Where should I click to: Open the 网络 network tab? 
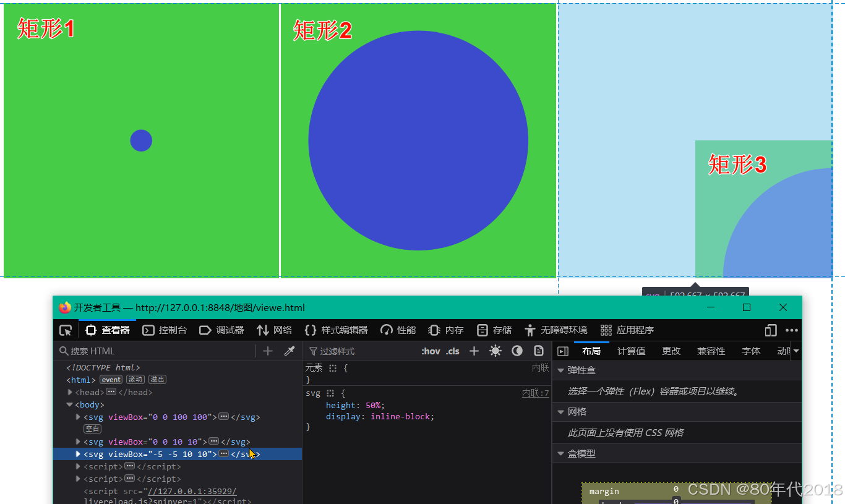[x=274, y=330]
